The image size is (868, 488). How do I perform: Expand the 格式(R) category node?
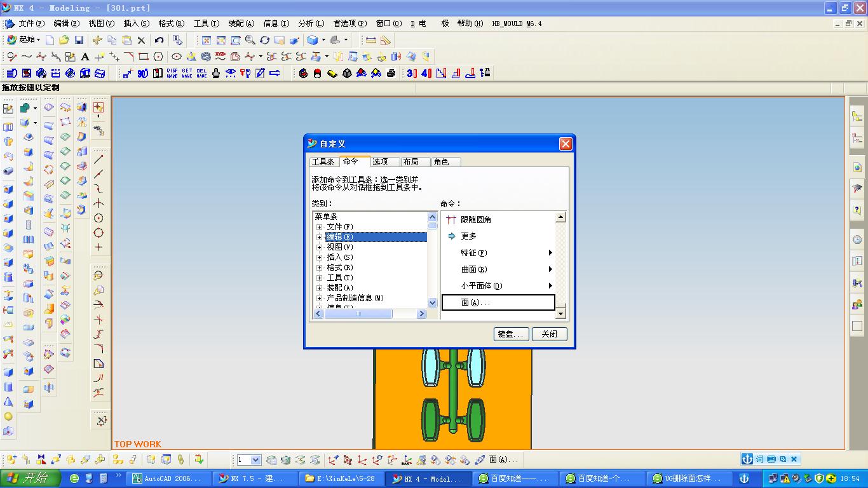point(320,268)
